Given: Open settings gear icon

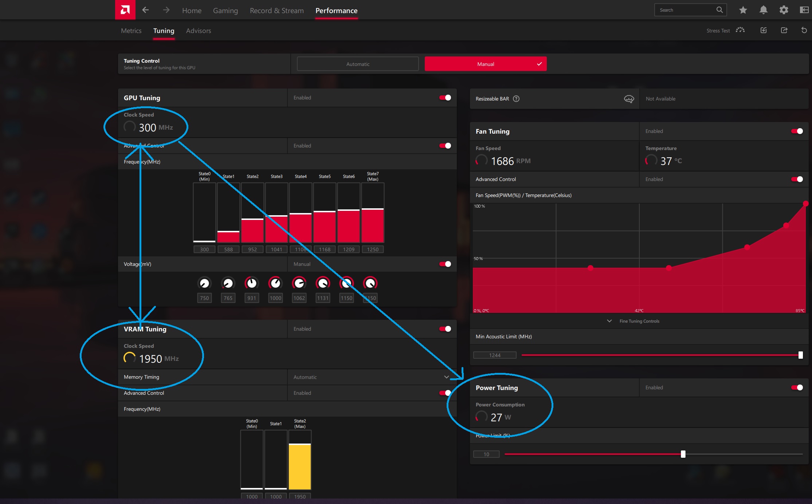Looking at the screenshot, I should coord(784,10).
